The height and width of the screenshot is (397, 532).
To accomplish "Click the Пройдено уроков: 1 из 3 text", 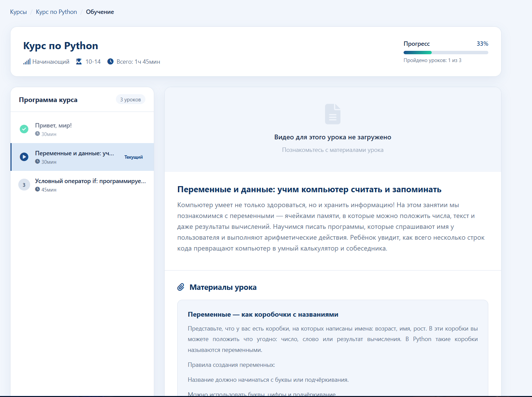I will (432, 60).
